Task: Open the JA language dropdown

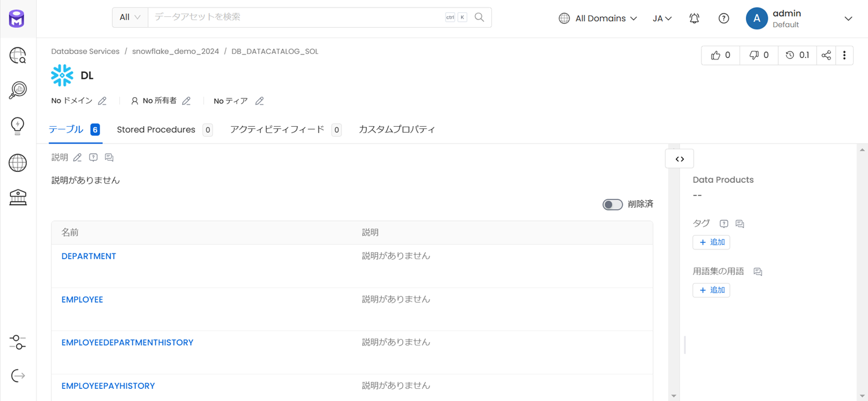Action: 663,19
